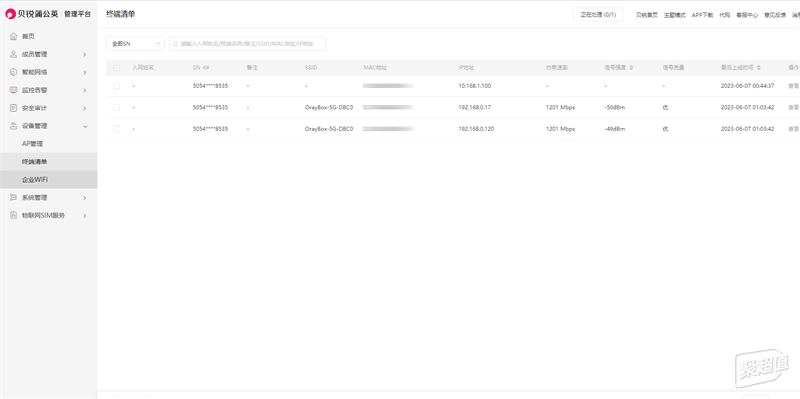Click the SN 5054****8535 in 10.168.1.100 row
The height and width of the screenshot is (399, 800).
click(x=210, y=86)
